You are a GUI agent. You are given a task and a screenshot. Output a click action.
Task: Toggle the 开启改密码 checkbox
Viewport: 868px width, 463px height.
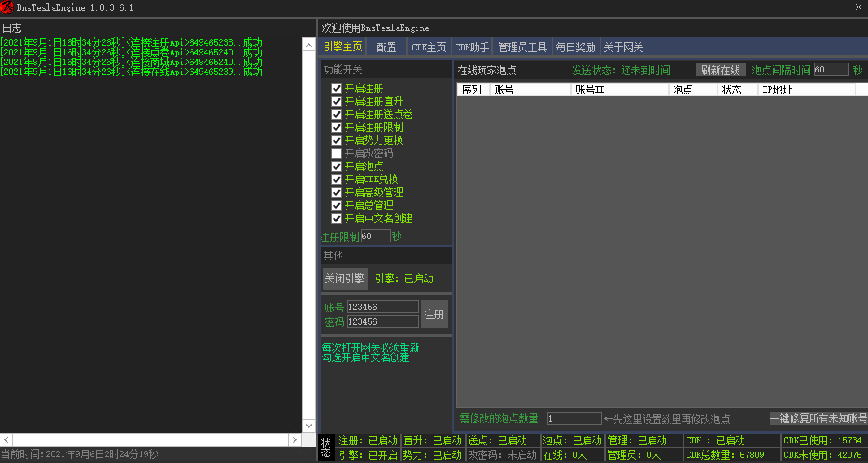(336, 153)
